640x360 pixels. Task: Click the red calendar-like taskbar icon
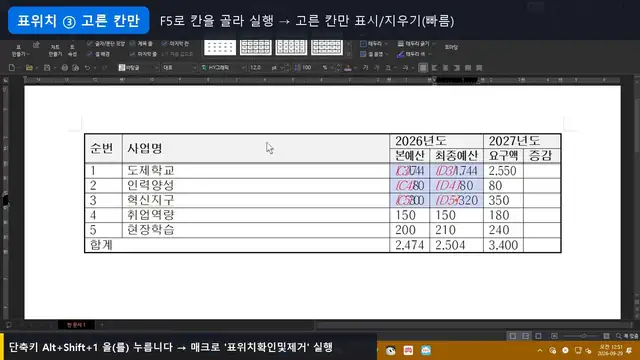[x=408, y=350]
